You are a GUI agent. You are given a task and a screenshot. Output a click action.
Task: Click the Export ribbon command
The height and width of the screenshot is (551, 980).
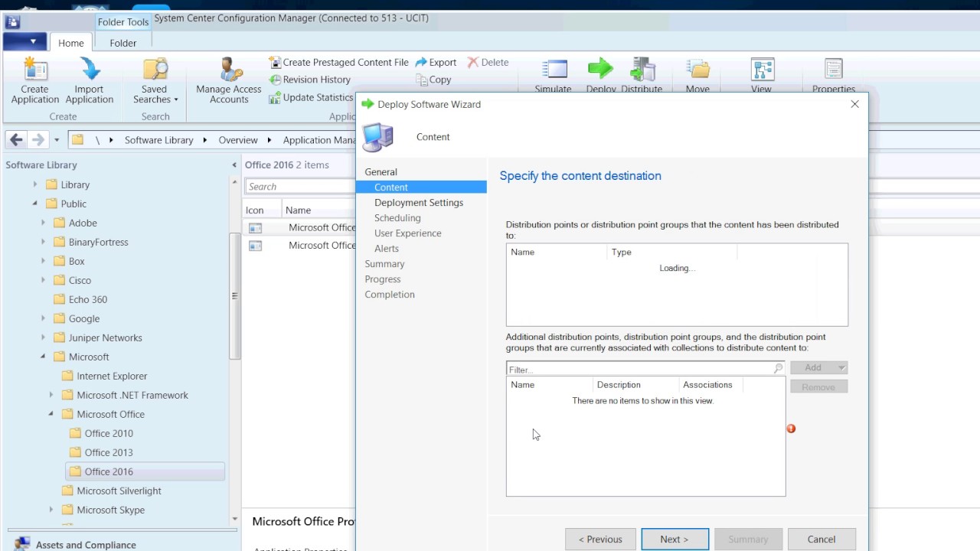[x=436, y=62]
